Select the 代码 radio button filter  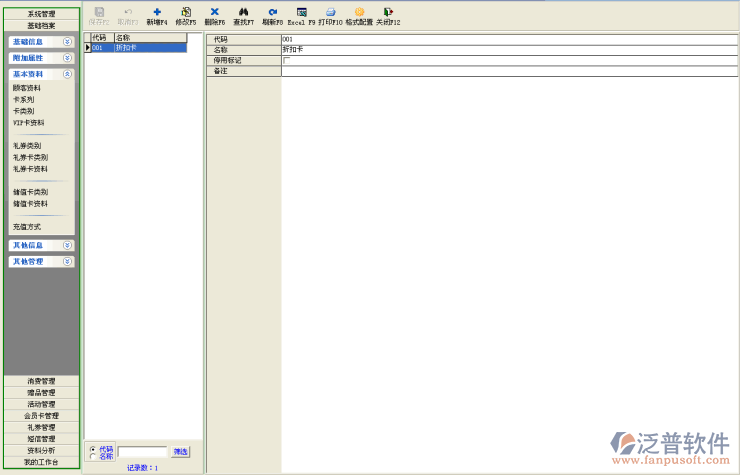point(94,449)
